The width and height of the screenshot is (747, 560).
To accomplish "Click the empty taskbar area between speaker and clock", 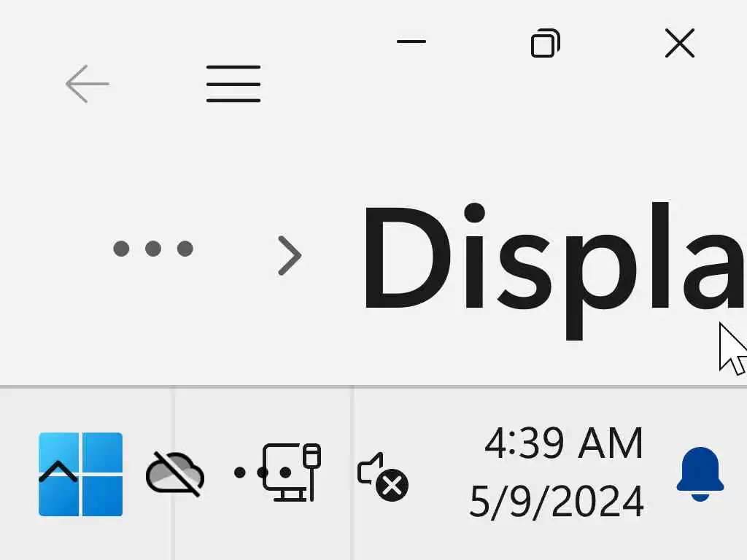I will [x=441, y=474].
